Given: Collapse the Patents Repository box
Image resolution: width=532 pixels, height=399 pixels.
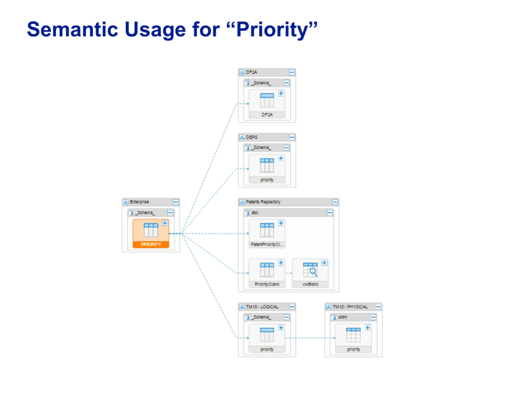Looking at the screenshot, I should coord(335,202).
